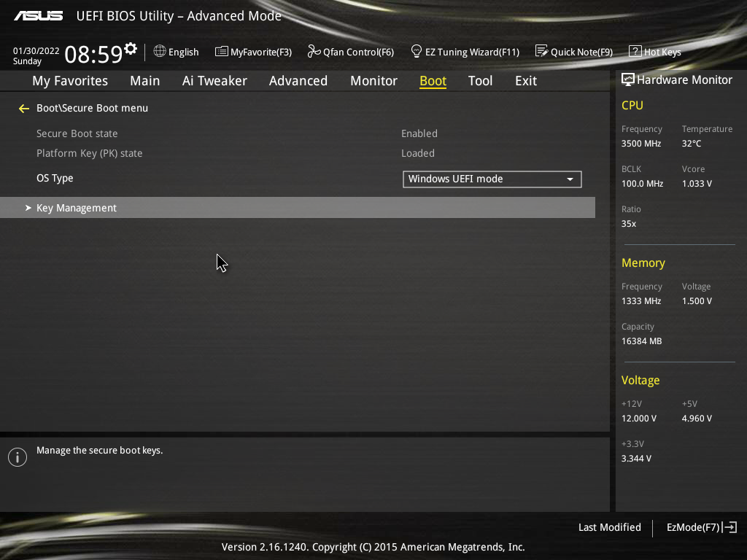
Task: Click the Version 2.16.1240 copyright line
Action: (373, 547)
